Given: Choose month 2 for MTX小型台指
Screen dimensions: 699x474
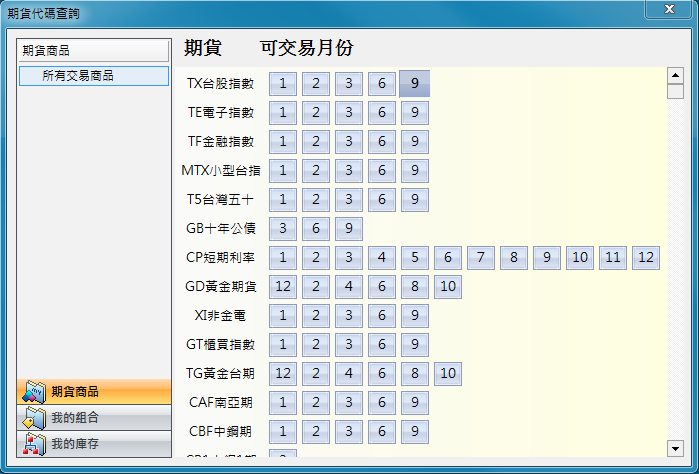Looking at the screenshot, I should [316, 171].
